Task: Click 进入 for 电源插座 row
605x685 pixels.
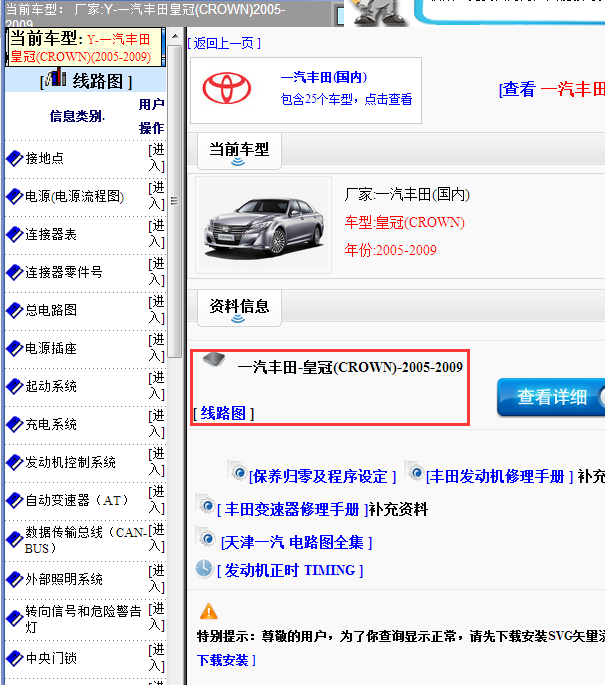Action: (x=156, y=348)
